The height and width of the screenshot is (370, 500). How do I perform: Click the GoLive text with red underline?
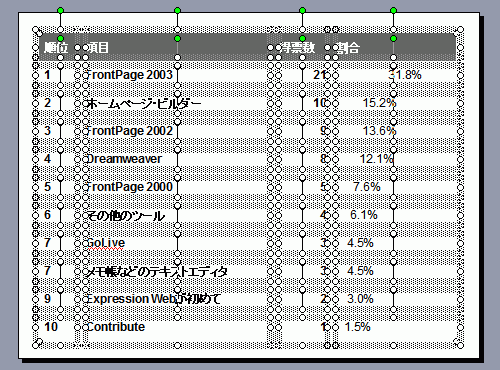[x=106, y=243]
